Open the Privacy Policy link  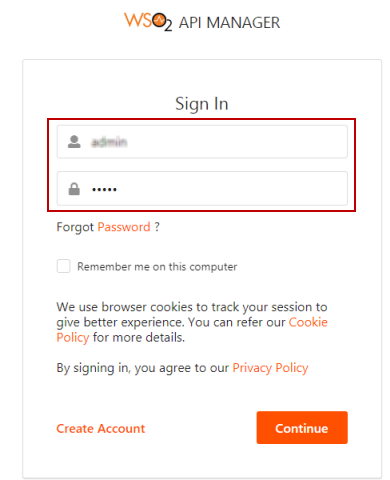(x=270, y=368)
